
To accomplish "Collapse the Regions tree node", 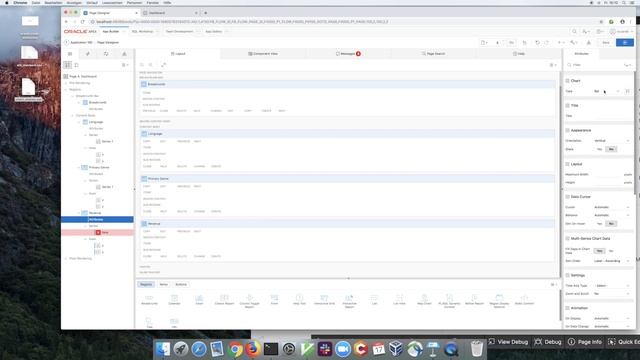I will (66, 89).
